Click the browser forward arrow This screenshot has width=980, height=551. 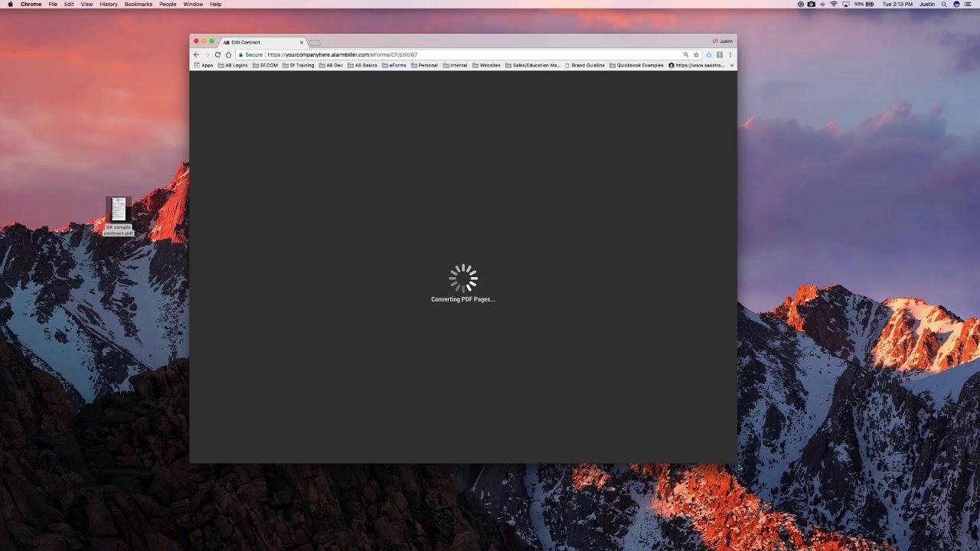(207, 54)
